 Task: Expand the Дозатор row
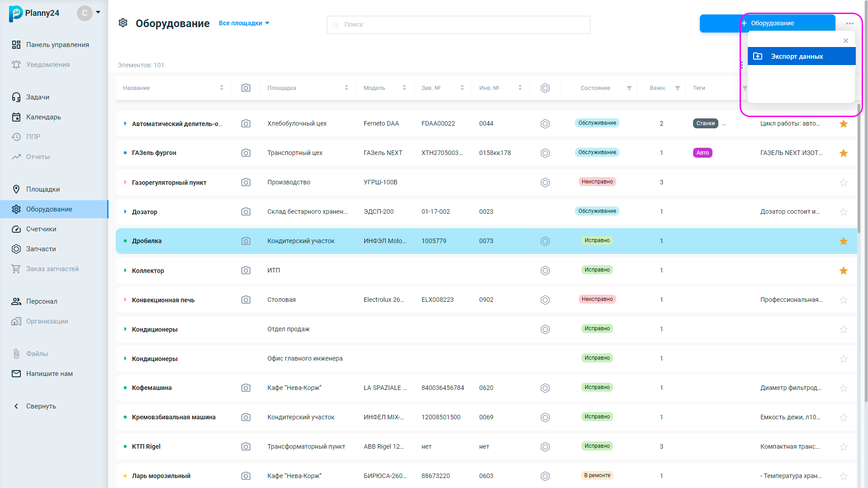click(125, 211)
